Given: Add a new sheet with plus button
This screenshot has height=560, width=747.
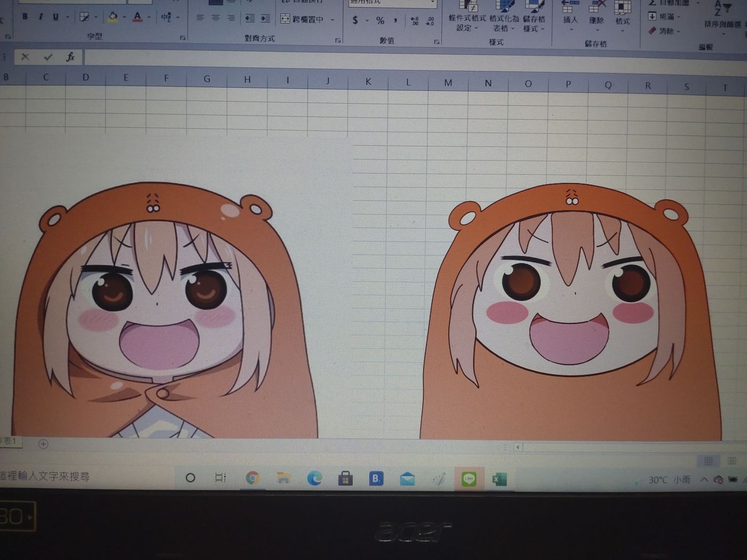Looking at the screenshot, I should click(43, 444).
